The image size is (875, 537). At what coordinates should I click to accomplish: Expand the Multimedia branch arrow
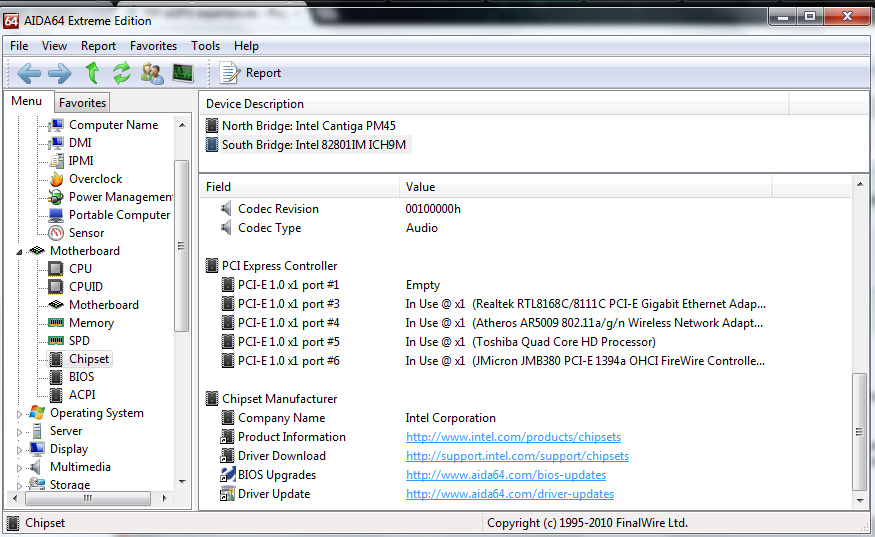click(19, 468)
